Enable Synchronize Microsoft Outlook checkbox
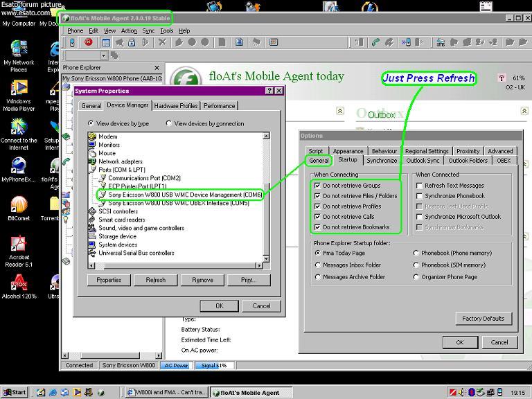 click(419, 216)
